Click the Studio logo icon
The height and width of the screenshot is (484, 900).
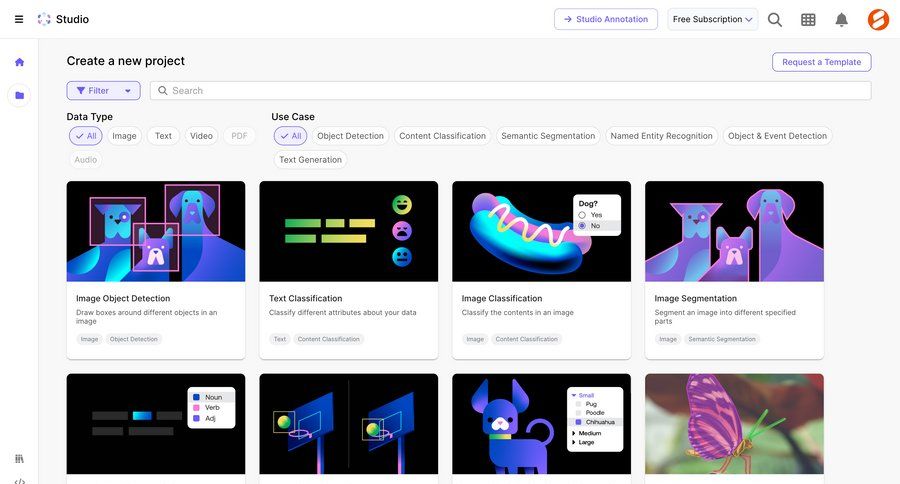click(44, 19)
